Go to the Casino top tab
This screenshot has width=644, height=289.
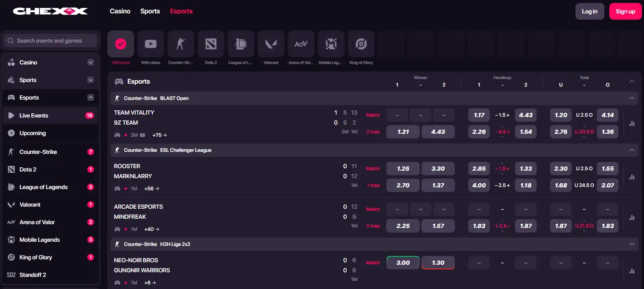[120, 11]
